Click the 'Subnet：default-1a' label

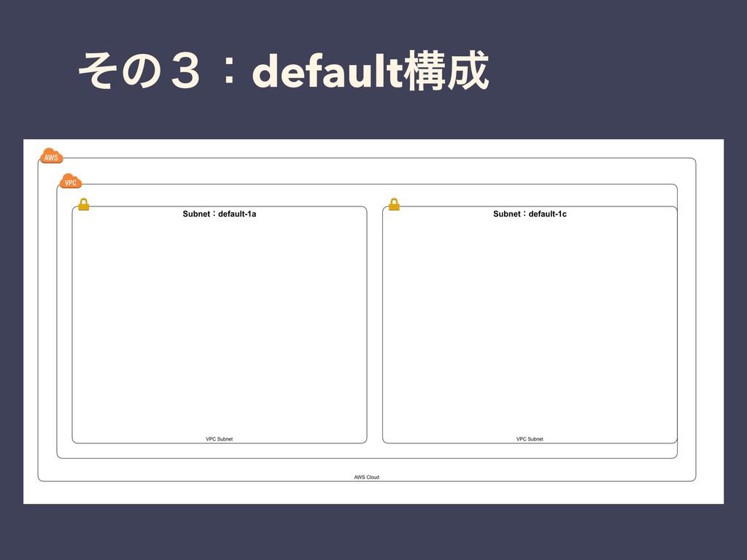[x=219, y=214]
